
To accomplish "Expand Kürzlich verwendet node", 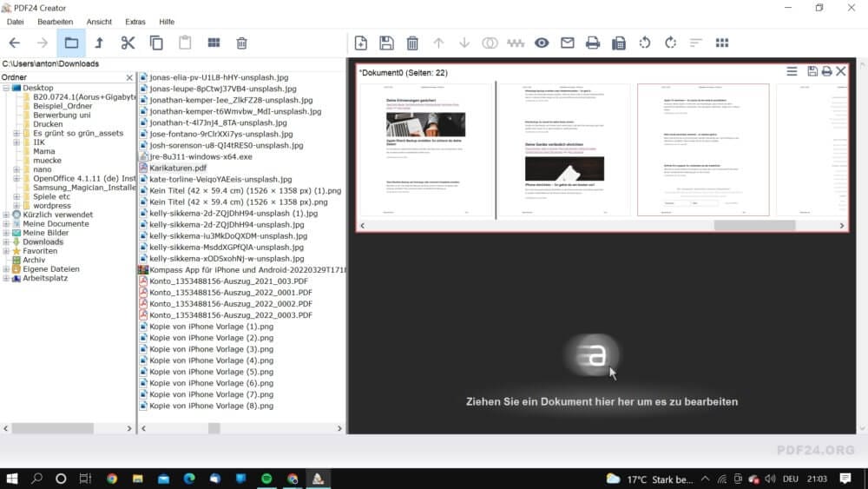I will point(6,215).
